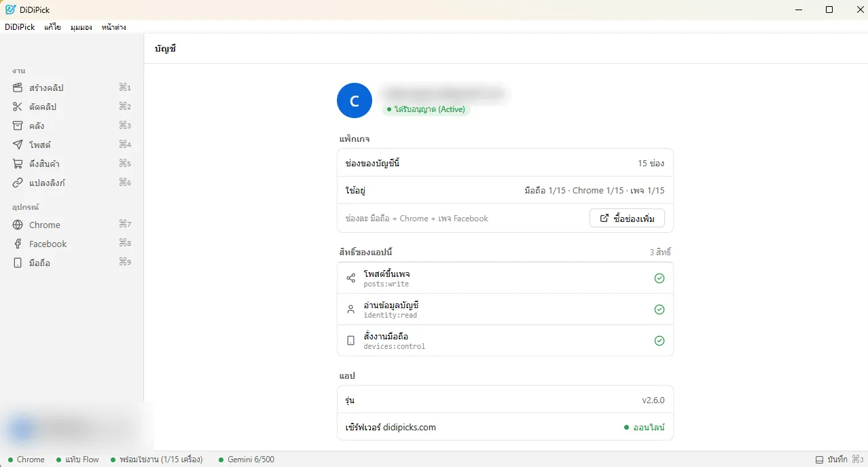Select the สั่งงานมือถือ permission text
The image size is (868, 467).
tap(386, 336)
